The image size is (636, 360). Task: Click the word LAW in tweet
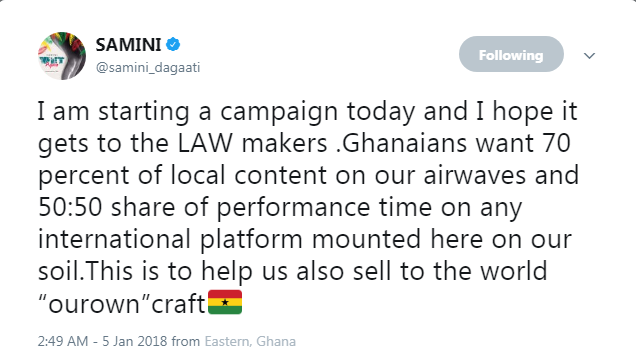coord(205,143)
